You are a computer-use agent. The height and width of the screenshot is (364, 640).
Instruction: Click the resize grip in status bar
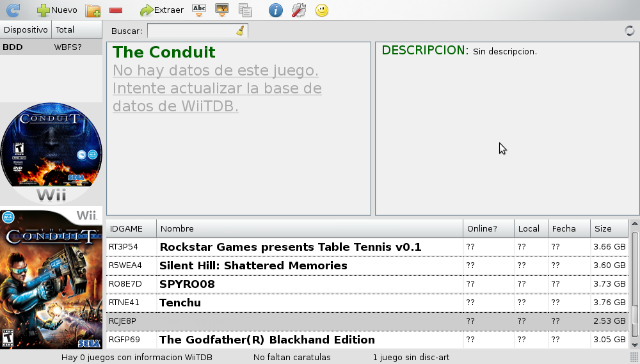[x=634, y=358]
